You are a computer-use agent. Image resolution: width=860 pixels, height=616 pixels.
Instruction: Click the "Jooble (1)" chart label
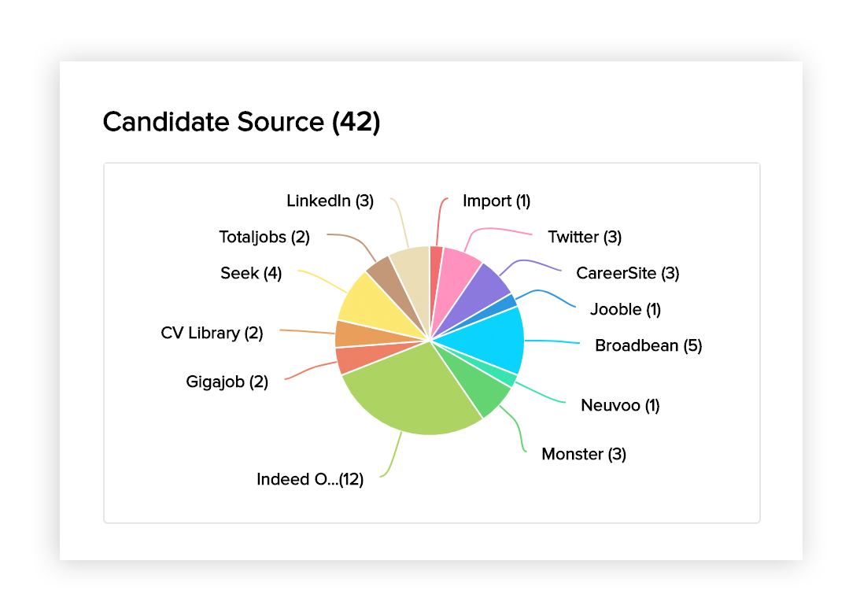pyautogui.click(x=625, y=309)
